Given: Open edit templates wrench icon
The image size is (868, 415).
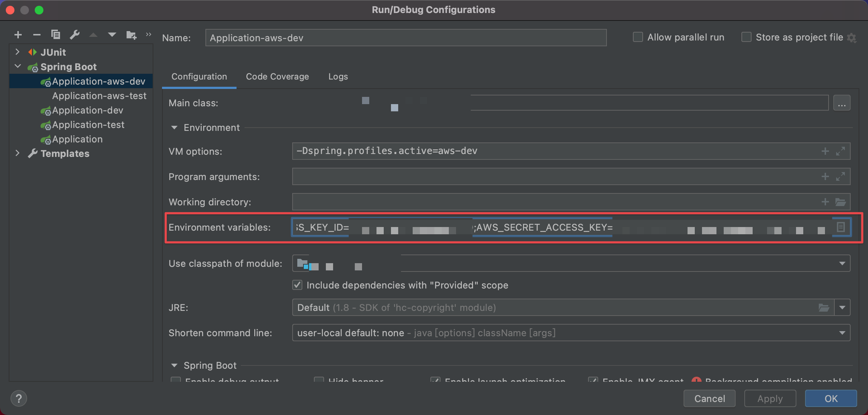Looking at the screenshot, I should point(75,35).
